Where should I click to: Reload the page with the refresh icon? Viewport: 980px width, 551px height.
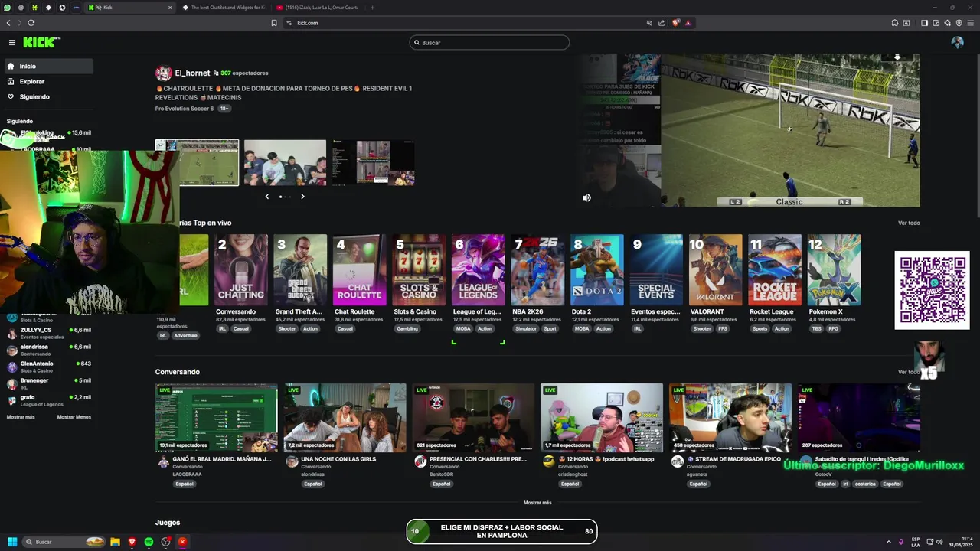pos(31,23)
